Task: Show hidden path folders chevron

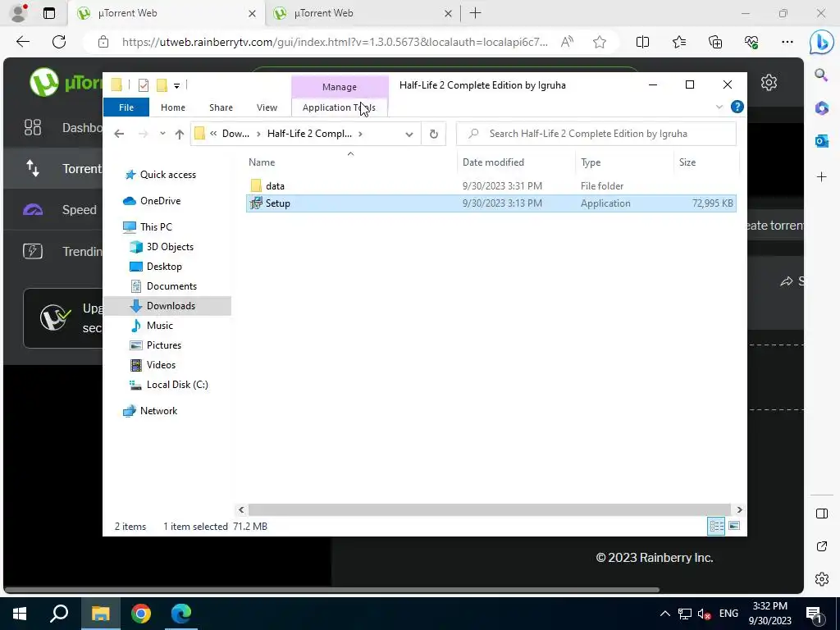Action: [213, 134]
